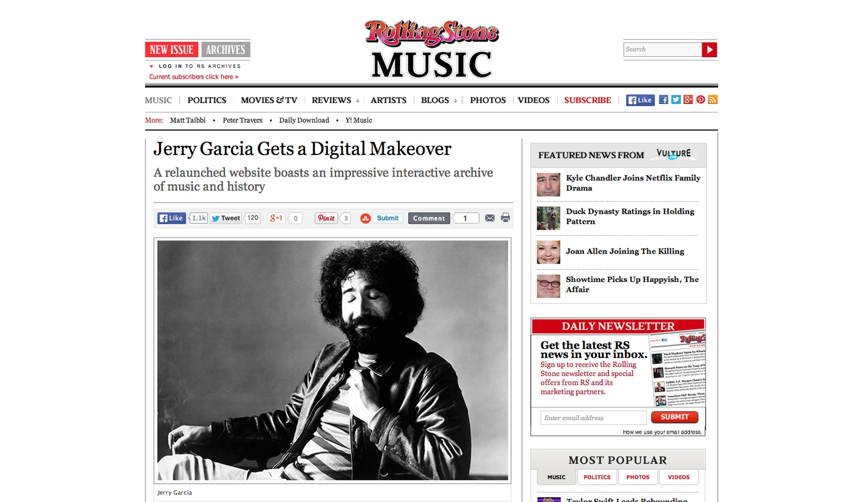Select Politics tab in Most Popular
Image resolution: width=868 pixels, height=502 pixels.
pyautogui.click(x=597, y=477)
